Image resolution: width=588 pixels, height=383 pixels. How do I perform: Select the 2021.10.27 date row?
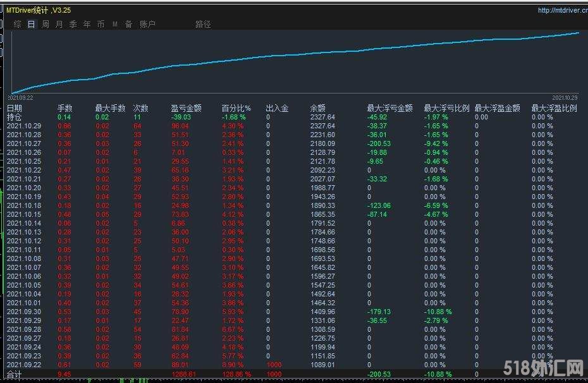(x=24, y=143)
